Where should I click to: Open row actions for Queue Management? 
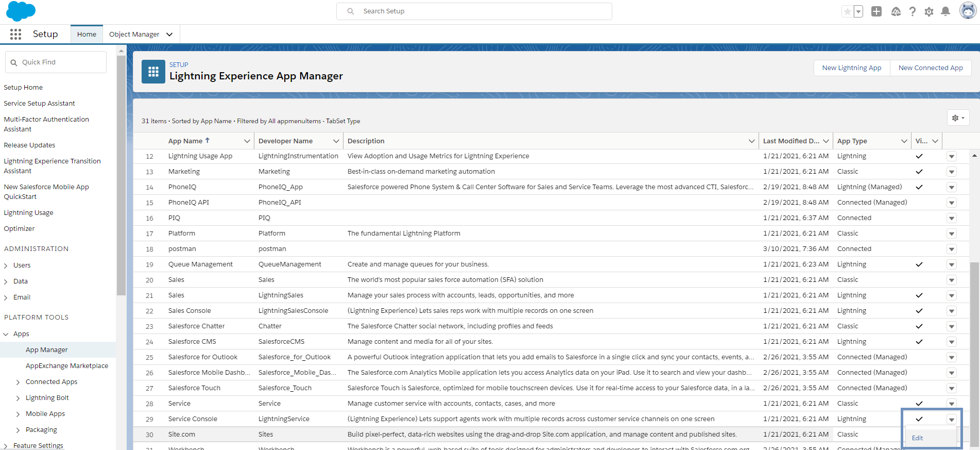(x=952, y=264)
